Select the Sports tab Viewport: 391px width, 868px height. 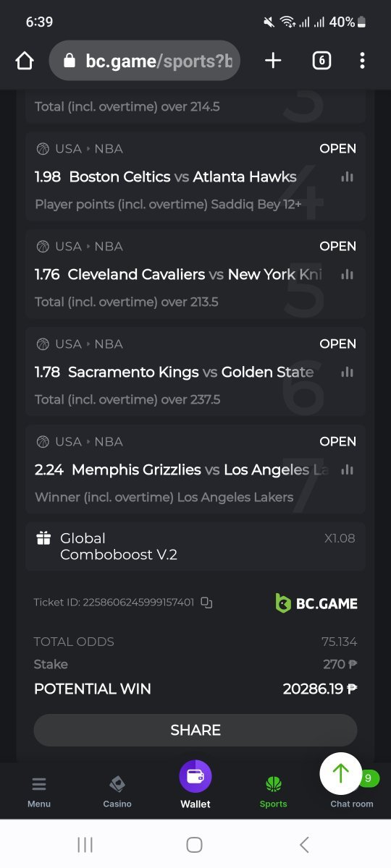tap(274, 791)
